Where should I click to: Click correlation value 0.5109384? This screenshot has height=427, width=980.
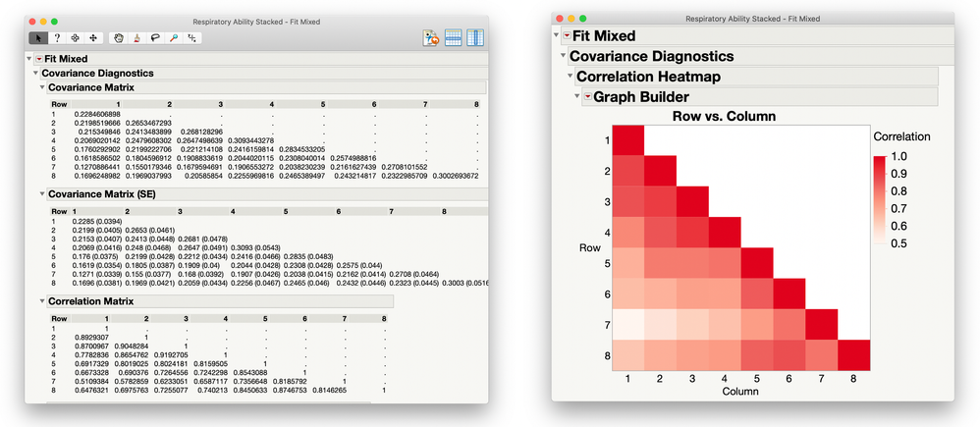pos(92,381)
